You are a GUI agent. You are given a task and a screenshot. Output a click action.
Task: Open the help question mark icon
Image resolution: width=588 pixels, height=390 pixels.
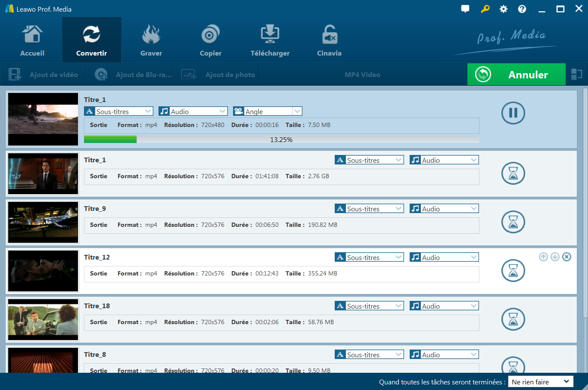pyautogui.click(x=522, y=9)
